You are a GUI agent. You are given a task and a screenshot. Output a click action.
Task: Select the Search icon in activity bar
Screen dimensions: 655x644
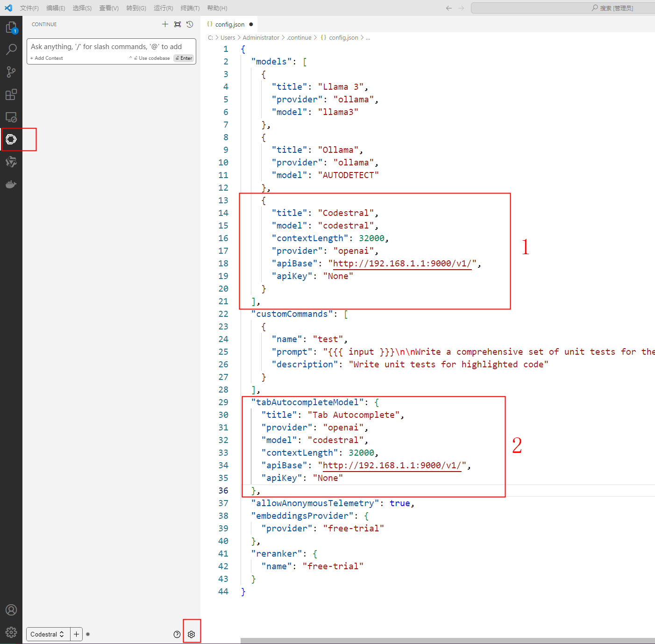click(12, 50)
